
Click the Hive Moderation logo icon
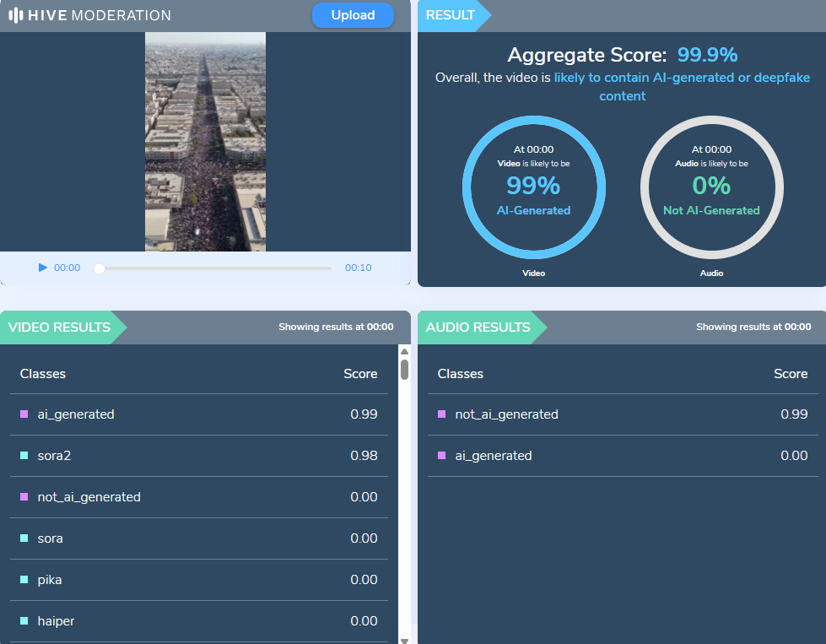click(15, 15)
